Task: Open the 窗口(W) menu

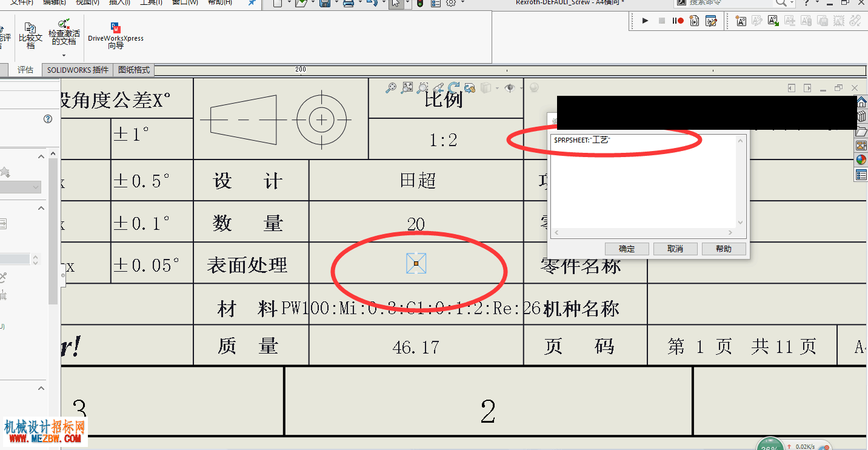Action: (x=184, y=2)
